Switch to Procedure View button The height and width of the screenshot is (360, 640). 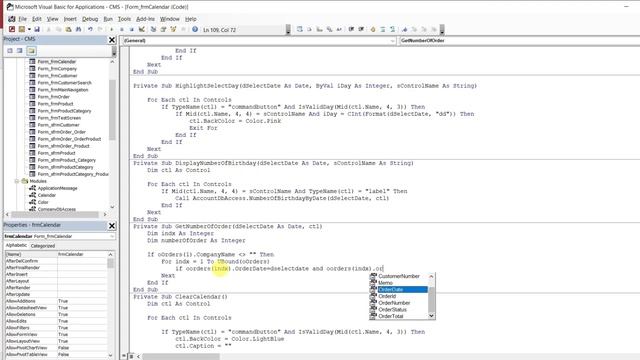pyautogui.click(x=124, y=356)
